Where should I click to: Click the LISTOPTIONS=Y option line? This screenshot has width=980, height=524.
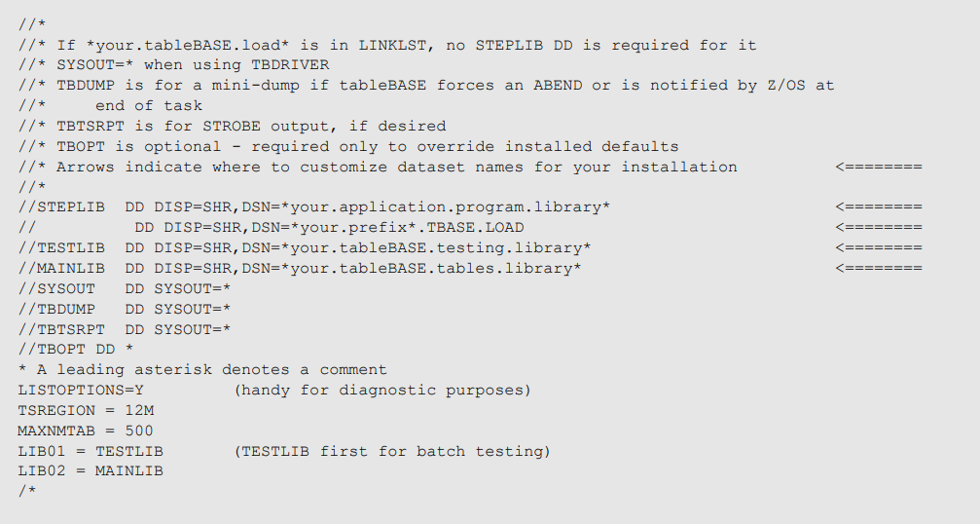[x=81, y=391]
